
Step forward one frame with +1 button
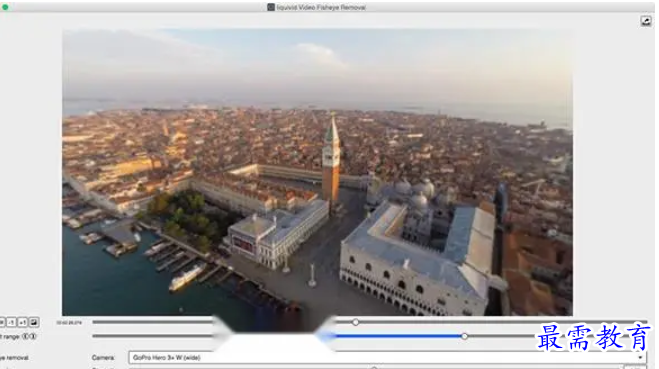pos(23,322)
